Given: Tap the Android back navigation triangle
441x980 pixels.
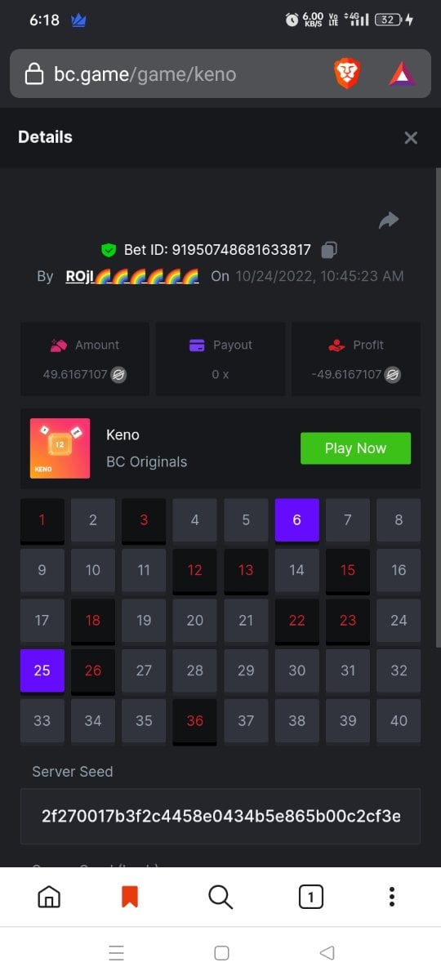Looking at the screenshot, I should point(327,952).
